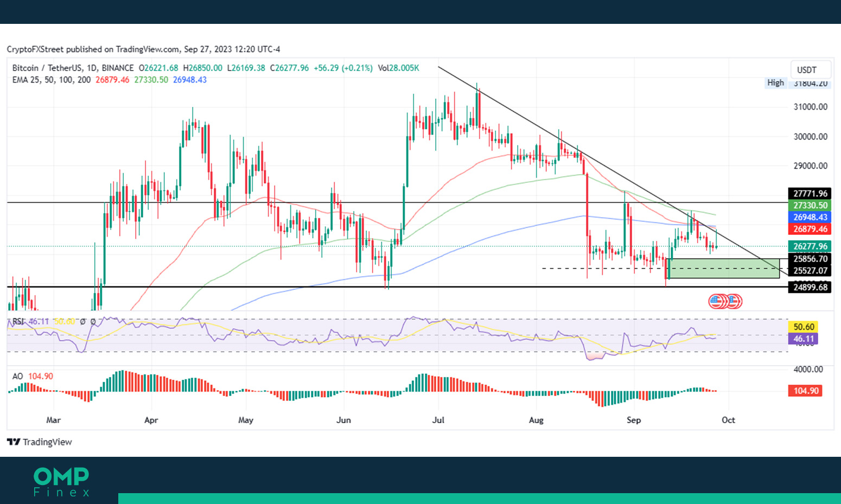Click the low price L26169.38
Image resolution: width=841 pixels, height=504 pixels.
pyautogui.click(x=246, y=68)
